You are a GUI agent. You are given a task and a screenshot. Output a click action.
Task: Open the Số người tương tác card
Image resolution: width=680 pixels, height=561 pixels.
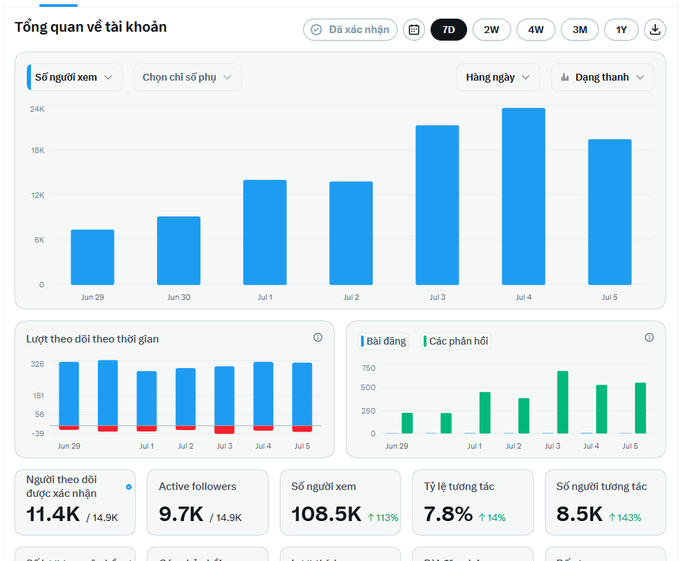[605, 502]
